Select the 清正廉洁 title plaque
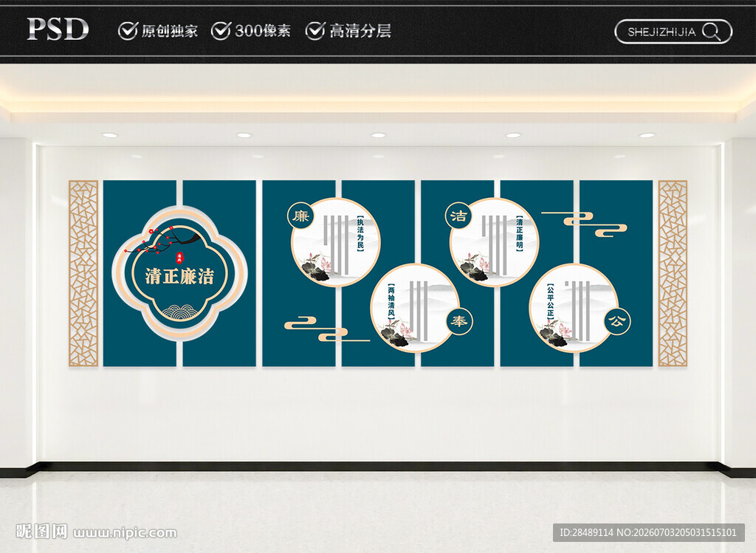The width and height of the screenshot is (756, 553). pyautogui.click(x=180, y=273)
